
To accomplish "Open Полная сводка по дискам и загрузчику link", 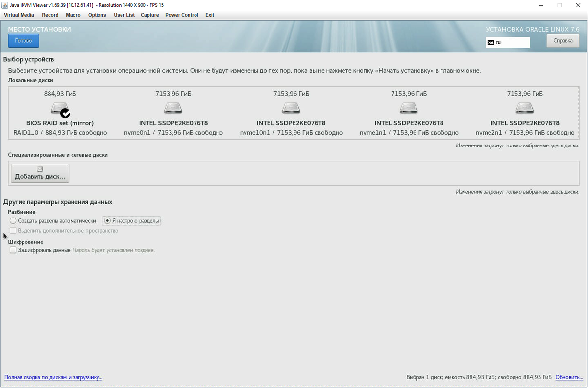I will 53,377.
